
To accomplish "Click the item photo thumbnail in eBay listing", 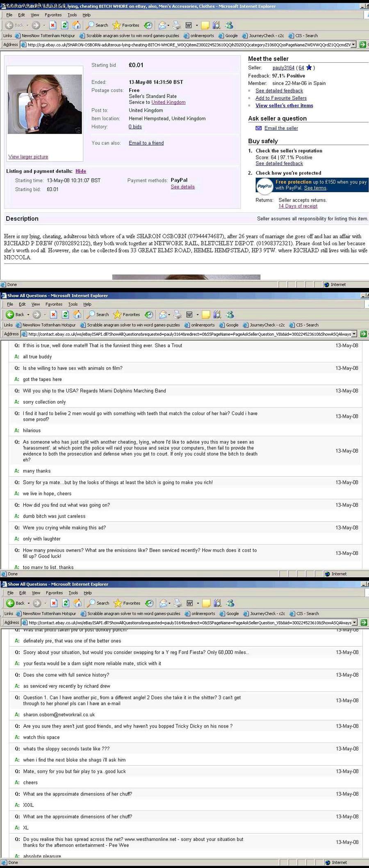I will tap(45, 104).
